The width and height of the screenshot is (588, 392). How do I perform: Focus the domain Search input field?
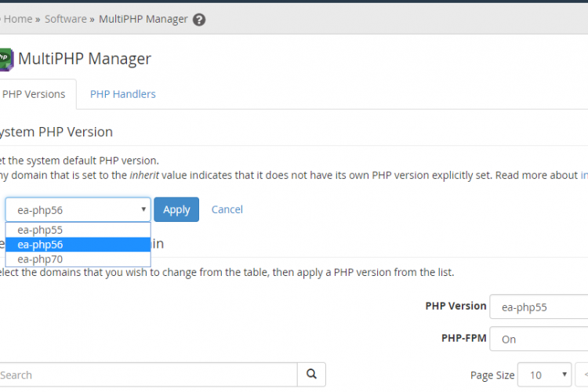pos(148,375)
